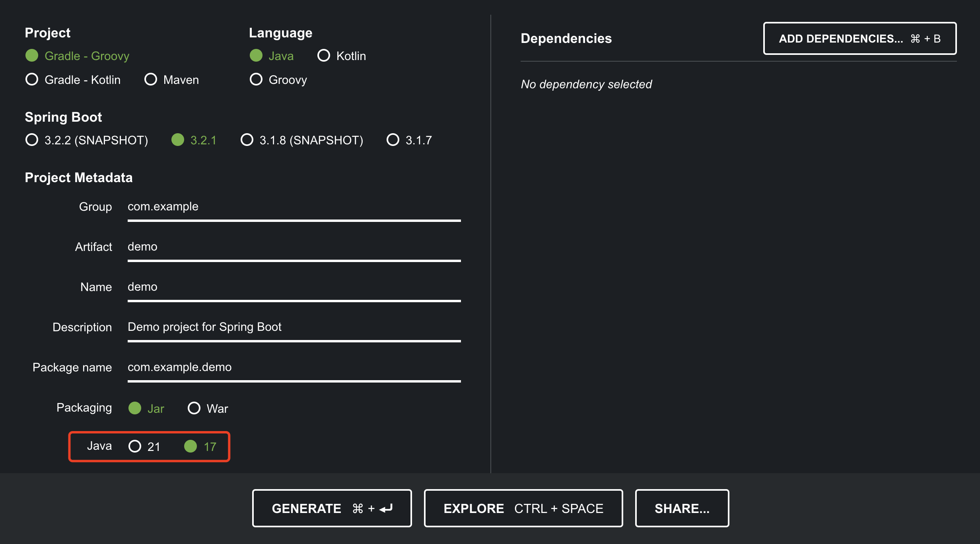Open the Add Dependencies dialog
Screen dimensions: 980x544
(x=859, y=39)
